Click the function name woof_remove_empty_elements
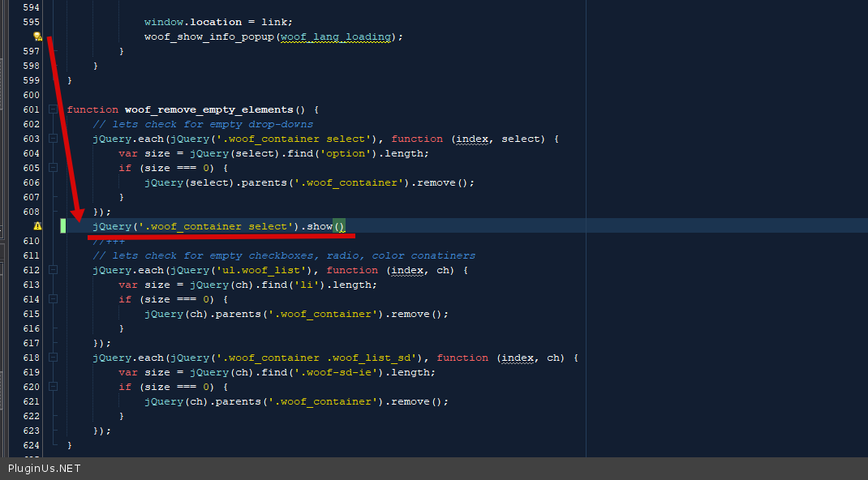This screenshot has height=480, width=868. coord(208,109)
